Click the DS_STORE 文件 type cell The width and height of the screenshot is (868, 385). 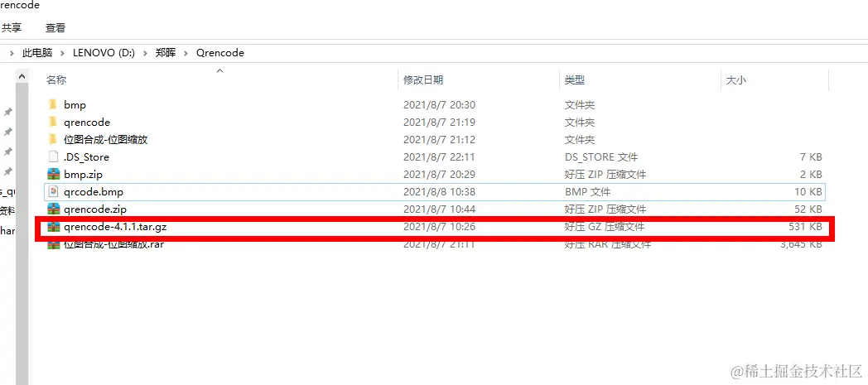pyautogui.click(x=601, y=157)
